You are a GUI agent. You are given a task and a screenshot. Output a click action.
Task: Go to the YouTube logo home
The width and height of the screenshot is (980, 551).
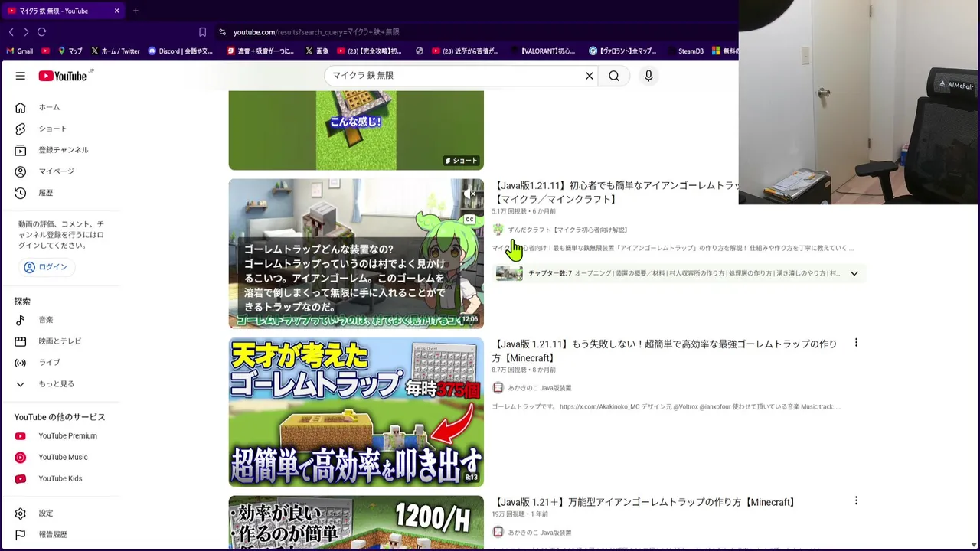(64, 76)
